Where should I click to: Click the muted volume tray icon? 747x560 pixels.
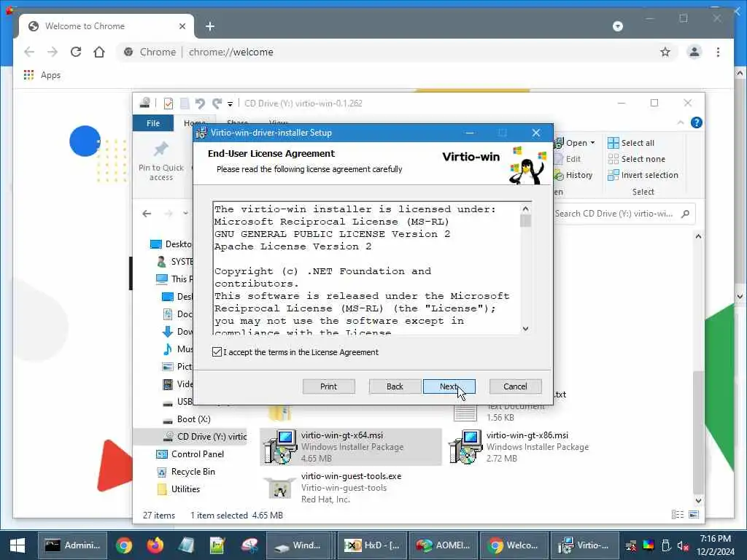click(683, 546)
